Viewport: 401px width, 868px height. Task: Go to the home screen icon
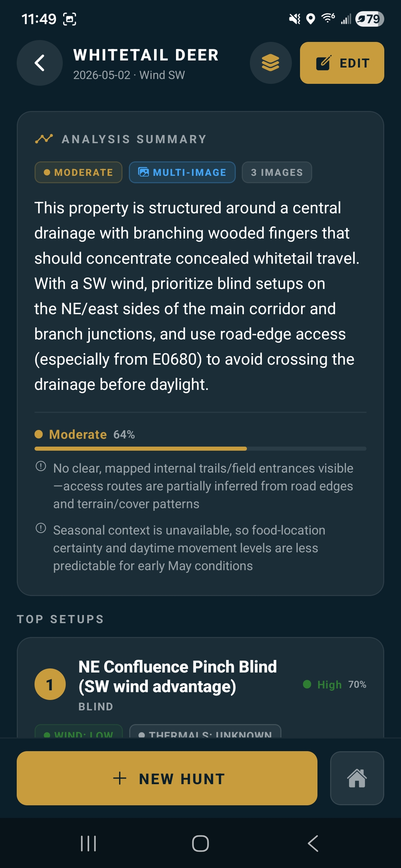[x=357, y=778]
